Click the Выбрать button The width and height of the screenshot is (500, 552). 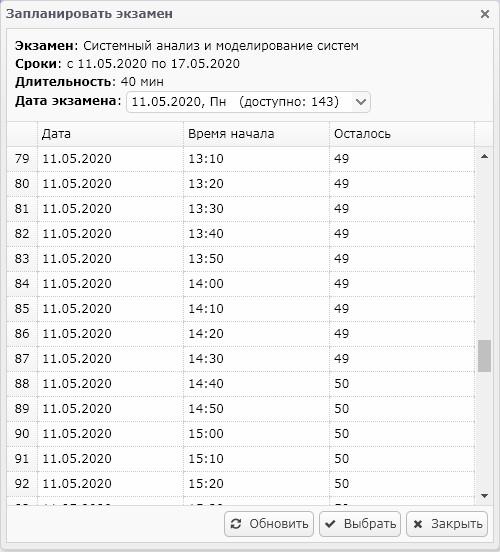click(x=360, y=524)
